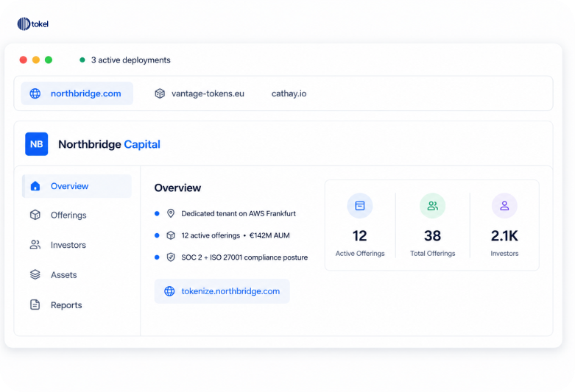The width and height of the screenshot is (575, 392).
Task: Open the Overview section in sidebar
Action: [x=77, y=186]
